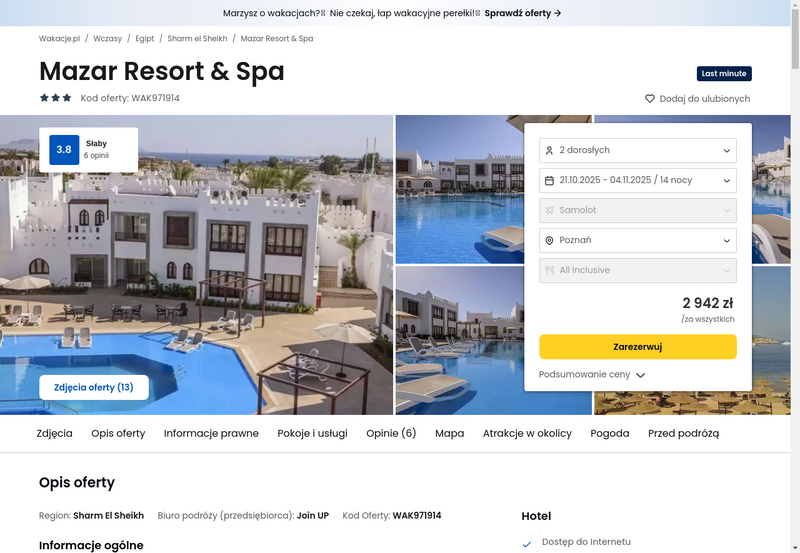Open the Mapa tab
Image resolution: width=800 pixels, height=553 pixels.
pyautogui.click(x=449, y=433)
